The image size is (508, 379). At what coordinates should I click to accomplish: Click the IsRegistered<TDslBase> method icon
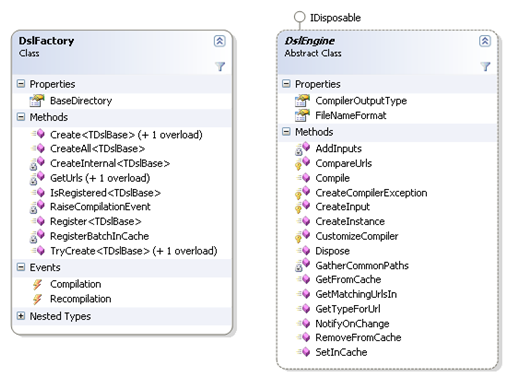click(x=38, y=192)
